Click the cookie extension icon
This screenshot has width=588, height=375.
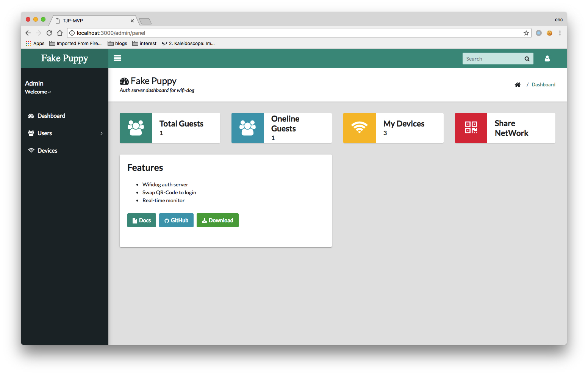click(x=549, y=33)
